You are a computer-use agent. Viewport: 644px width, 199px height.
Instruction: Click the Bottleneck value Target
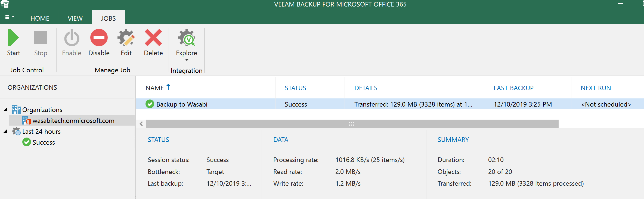click(215, 172)
